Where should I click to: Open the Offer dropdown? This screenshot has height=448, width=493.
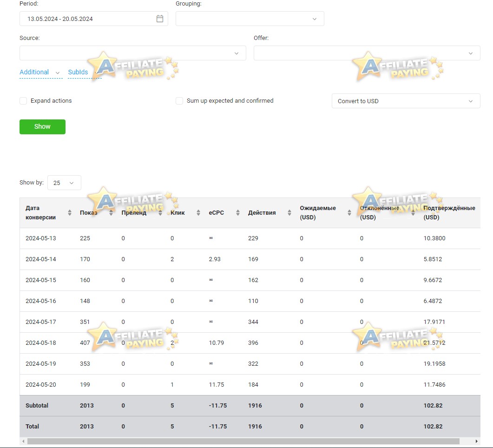coord(367,53)
